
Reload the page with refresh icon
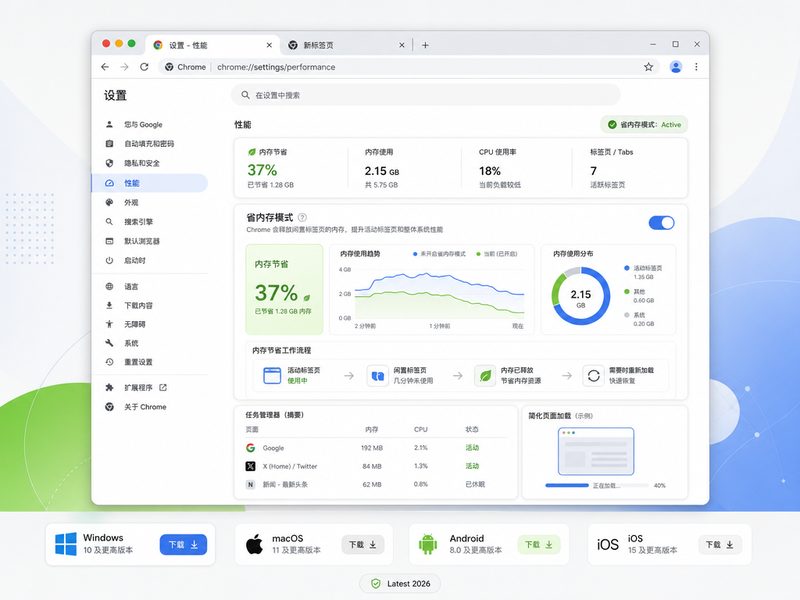(x=144, y=67)
